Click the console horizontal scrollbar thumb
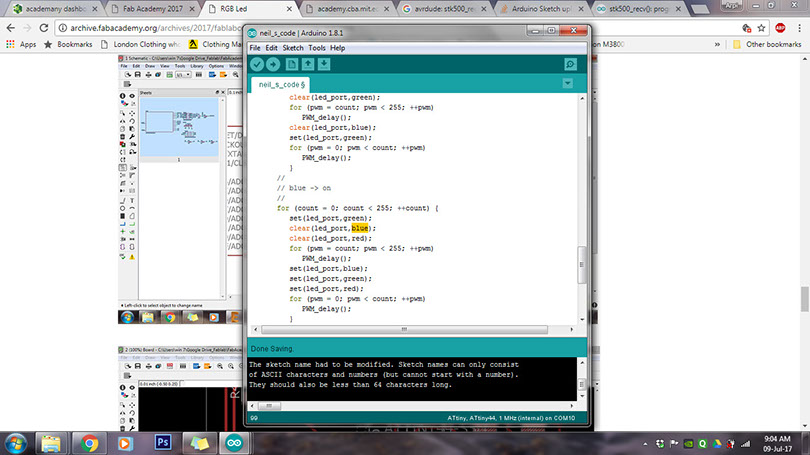810x455 pixels. click(x=269, y=406)
